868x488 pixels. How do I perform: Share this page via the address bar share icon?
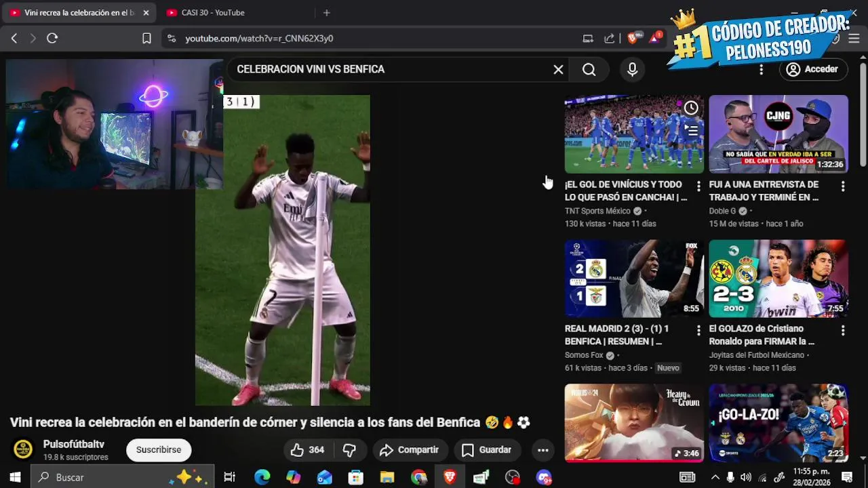coord(610,39)
